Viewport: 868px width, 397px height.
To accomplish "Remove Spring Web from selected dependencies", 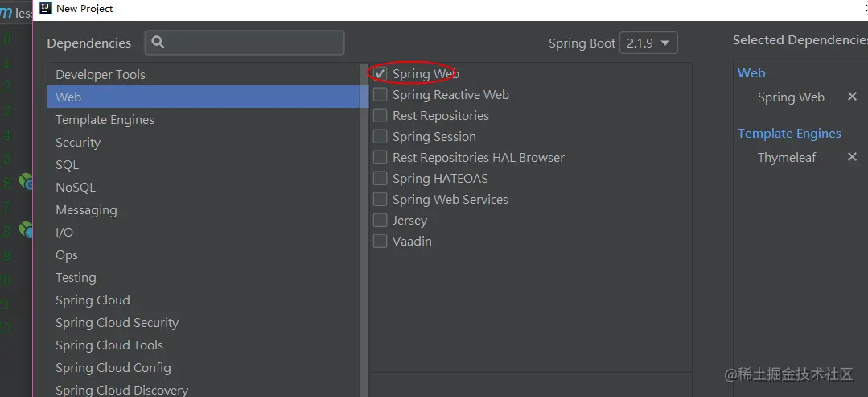I will point(852,97).
